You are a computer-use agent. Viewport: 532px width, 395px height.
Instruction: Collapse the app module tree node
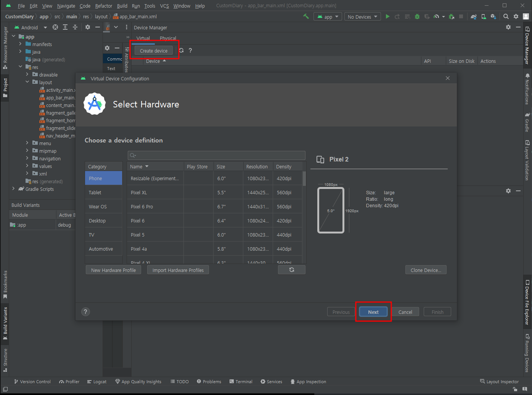[14, 37]
